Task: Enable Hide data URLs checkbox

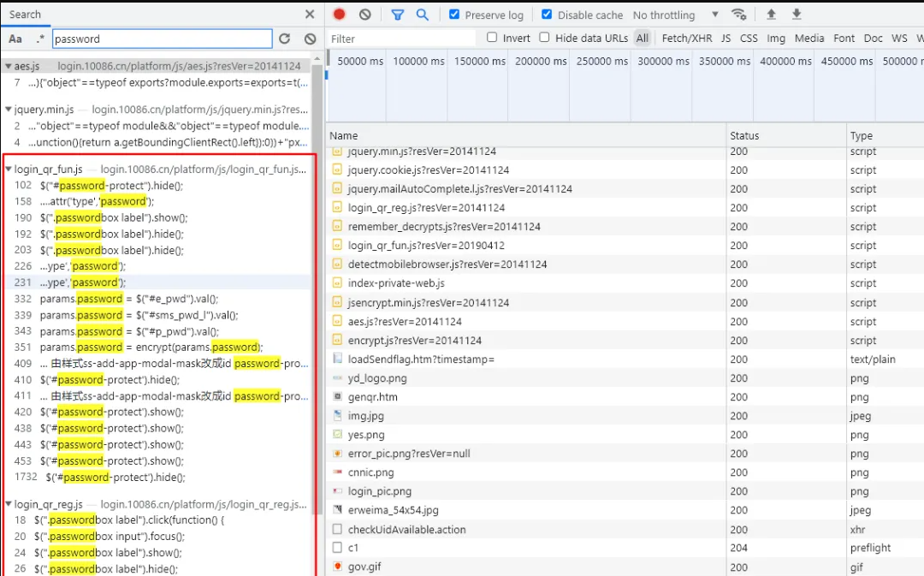Action: point(544,37)
